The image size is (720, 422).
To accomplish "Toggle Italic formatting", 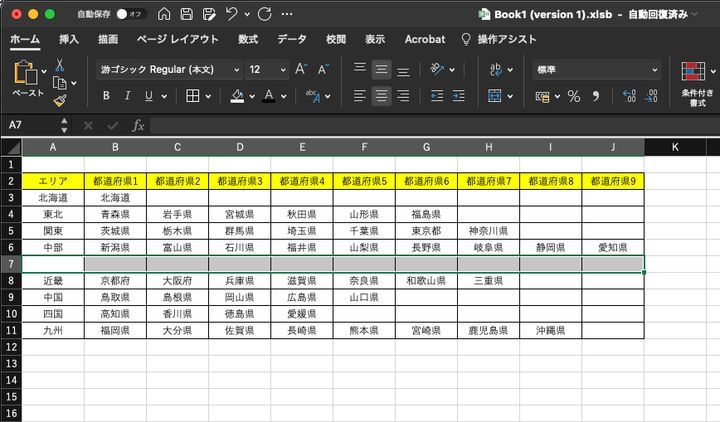I will [127, 96].
